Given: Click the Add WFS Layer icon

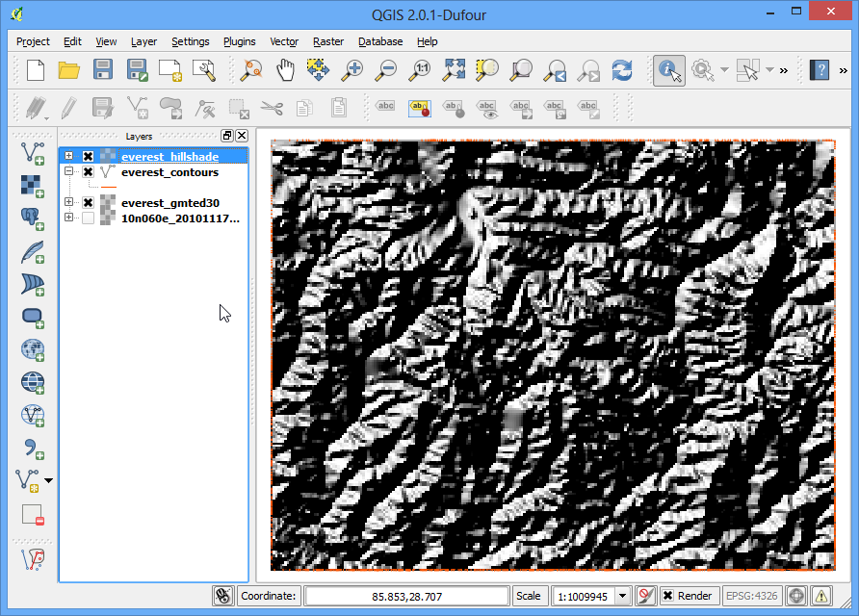Looking at the screenshot, I should click(33, 416).
